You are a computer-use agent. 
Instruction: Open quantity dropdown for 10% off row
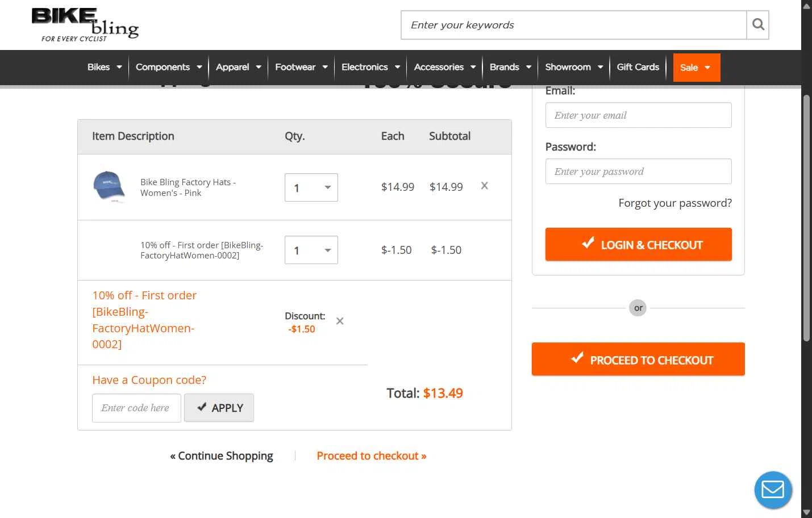[x=311, y=250]
